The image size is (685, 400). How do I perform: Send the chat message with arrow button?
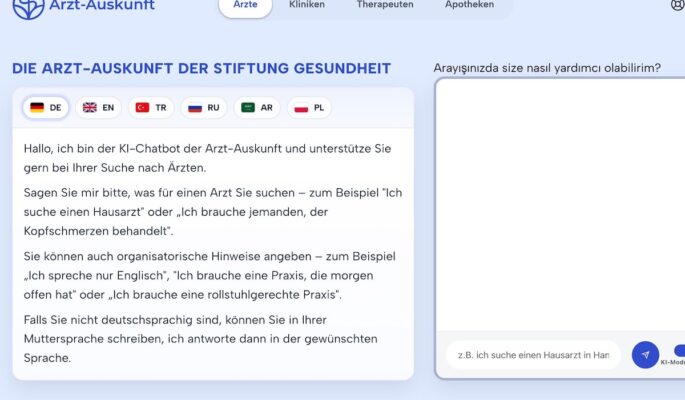[645, 355]
